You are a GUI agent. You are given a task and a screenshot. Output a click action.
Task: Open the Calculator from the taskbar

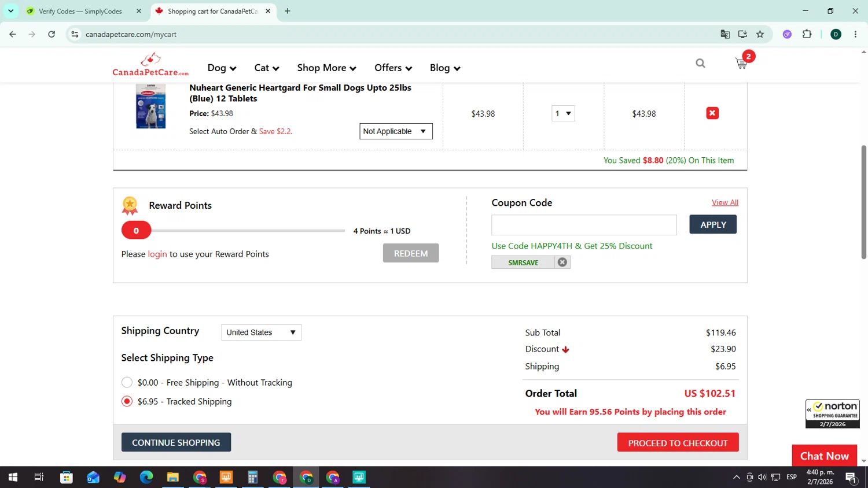(252, 477)
